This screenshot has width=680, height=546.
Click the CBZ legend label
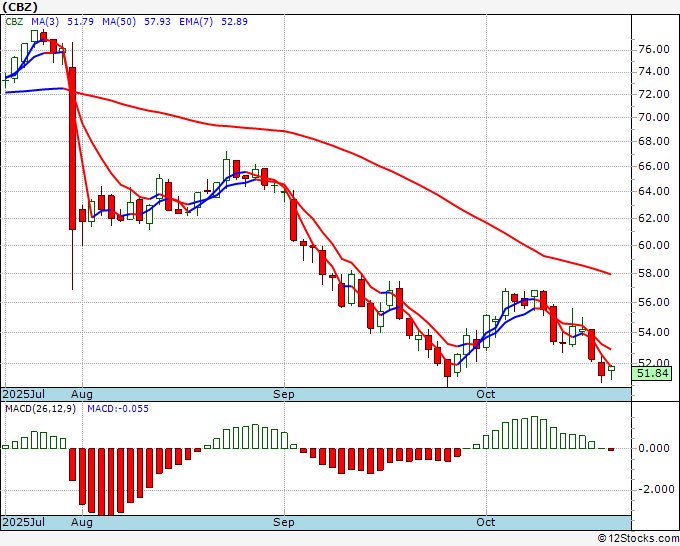tap(14, 21)
